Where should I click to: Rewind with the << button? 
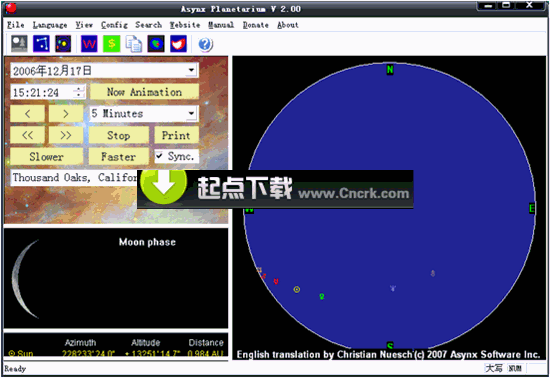[x=27, y=135]
